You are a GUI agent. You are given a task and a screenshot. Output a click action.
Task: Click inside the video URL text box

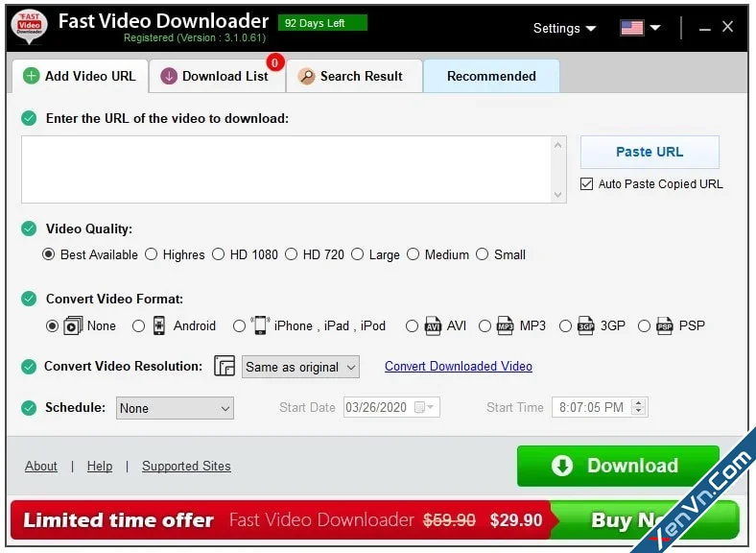click(287, 169)
